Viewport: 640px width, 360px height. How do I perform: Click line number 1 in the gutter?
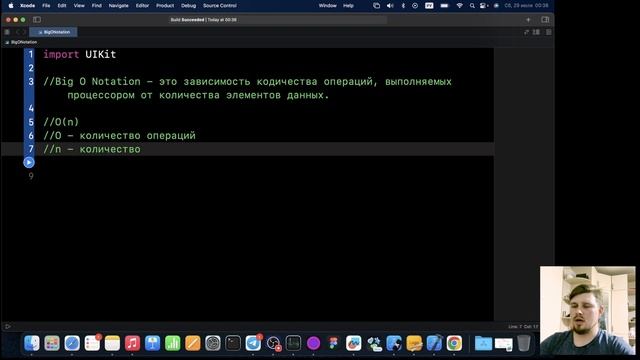click(31, 54)
